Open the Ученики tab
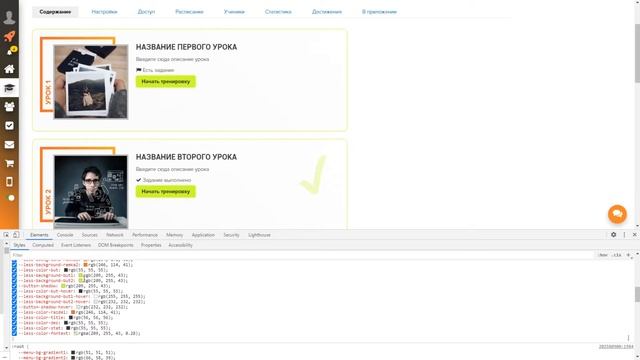This screenshot has height=360, width=640. [x=234, y=12]
